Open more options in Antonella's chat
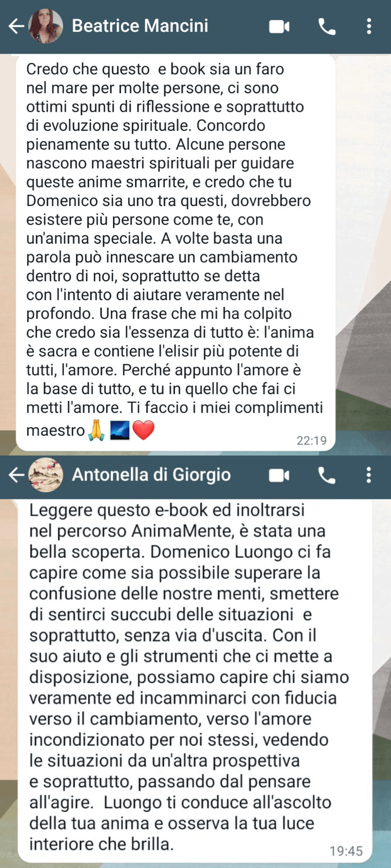 click(369, 476)
